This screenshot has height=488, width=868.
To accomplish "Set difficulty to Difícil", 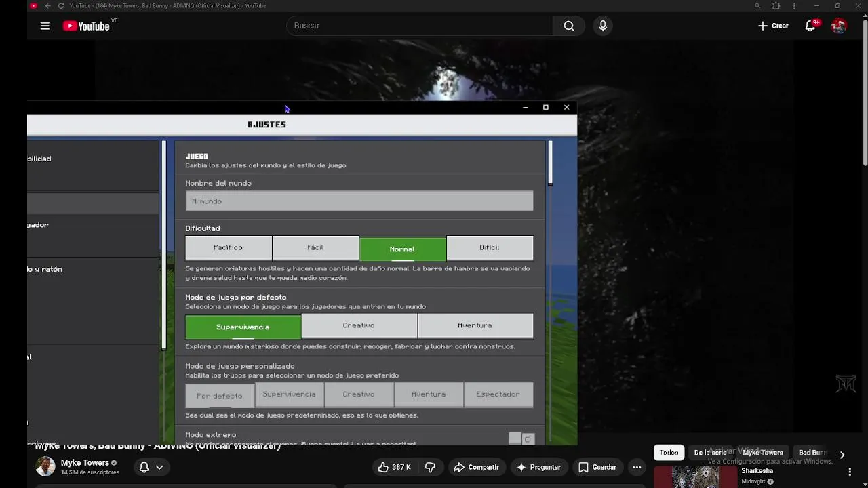I will [x=490, y=248].
